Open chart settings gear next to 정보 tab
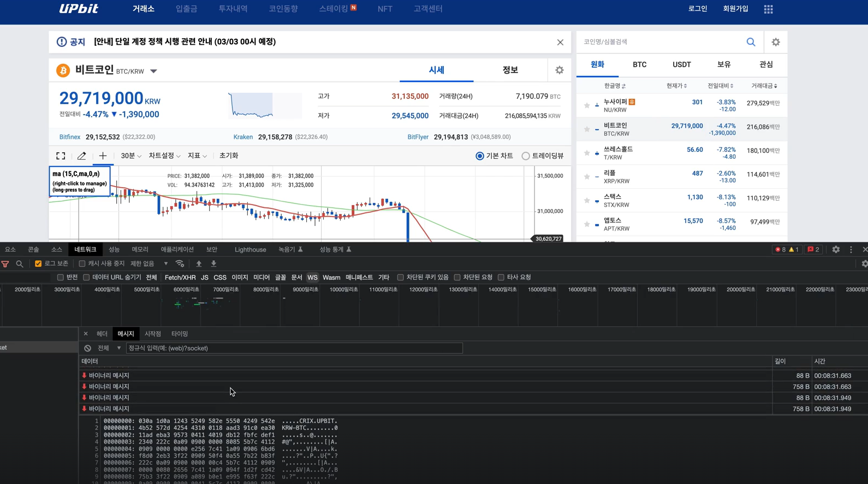Image resolution: width=868 pixels, height=484 pixels. point(560,70)
